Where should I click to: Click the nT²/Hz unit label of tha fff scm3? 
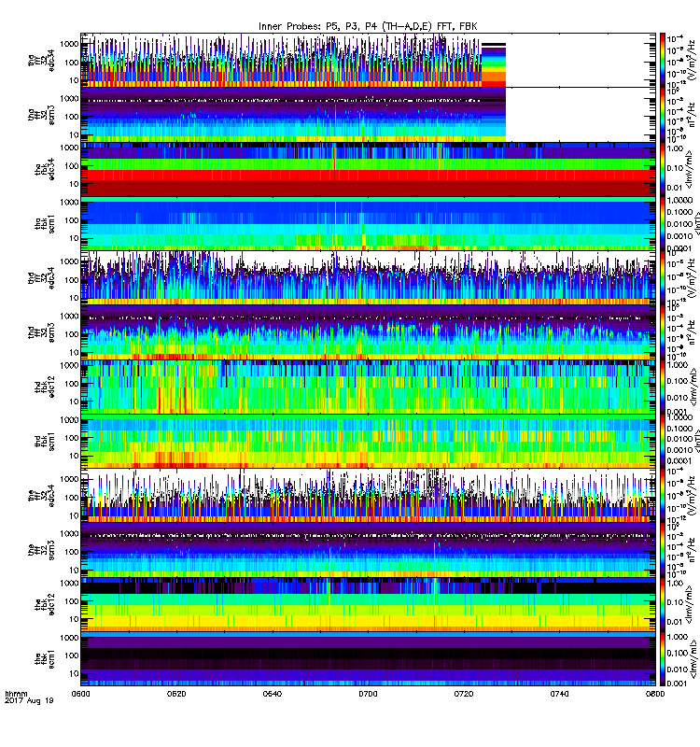692,115
